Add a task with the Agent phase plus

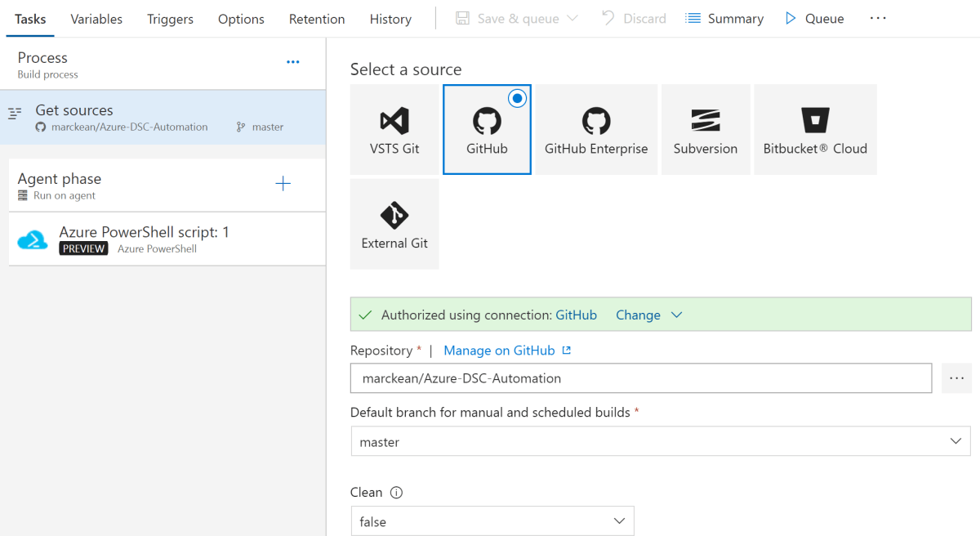[283, 184]
